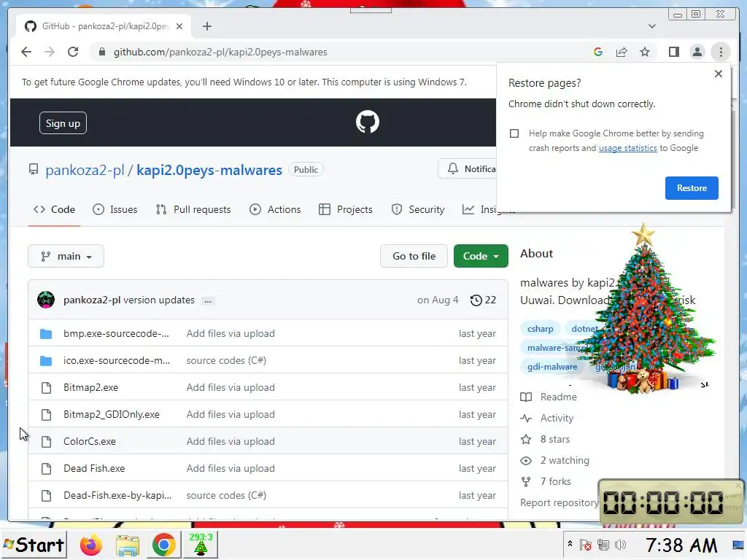This screenshot has height=560, width=747.
Task: Click the 7:38 AM clock
Action: tap(681, 545)
